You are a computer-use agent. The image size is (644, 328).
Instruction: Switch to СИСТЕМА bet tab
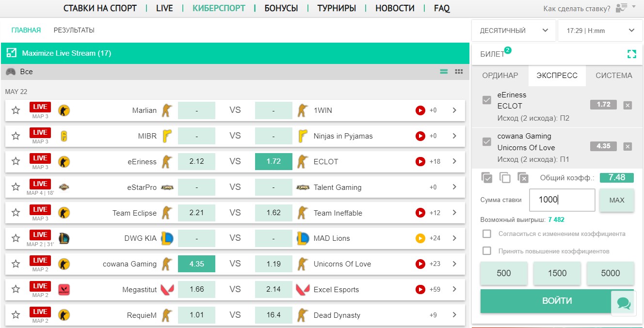pyautogui.click(x=614, y=76)
